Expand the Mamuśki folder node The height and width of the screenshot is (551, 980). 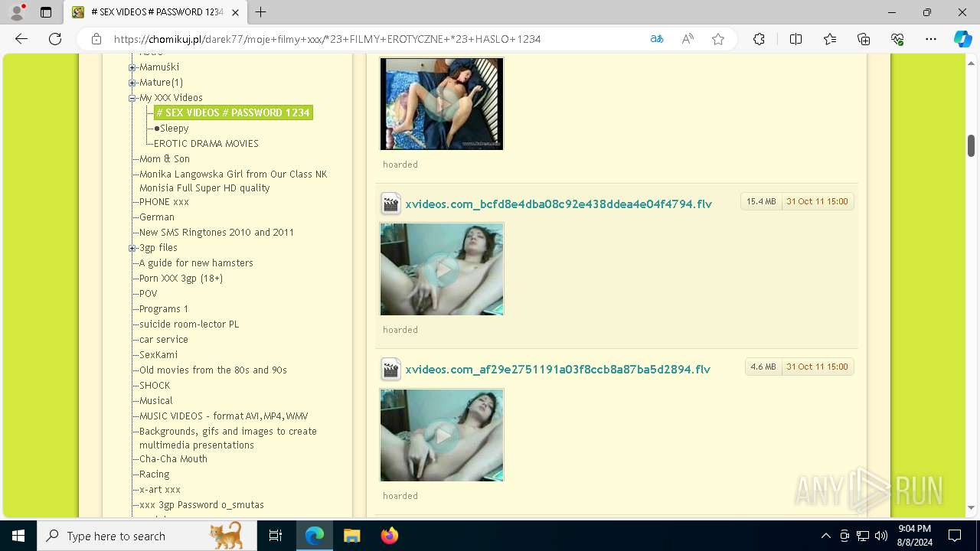pos(132,67)
